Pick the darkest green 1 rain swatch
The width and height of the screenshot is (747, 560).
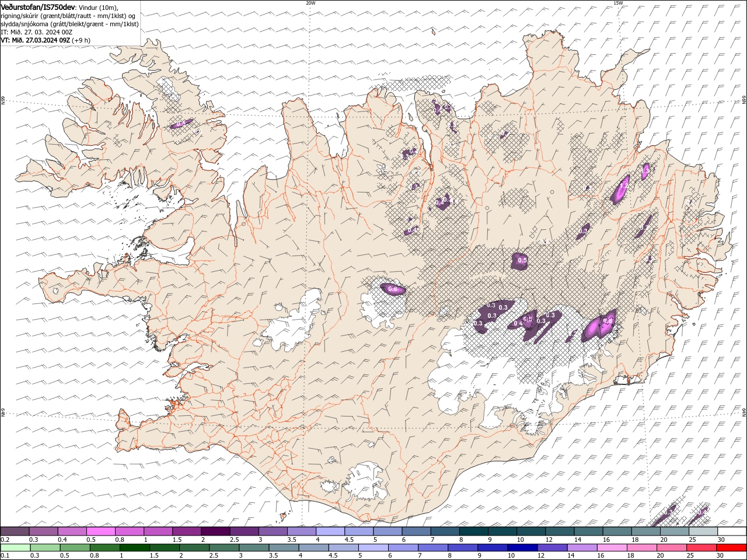(x=134, y=548)
